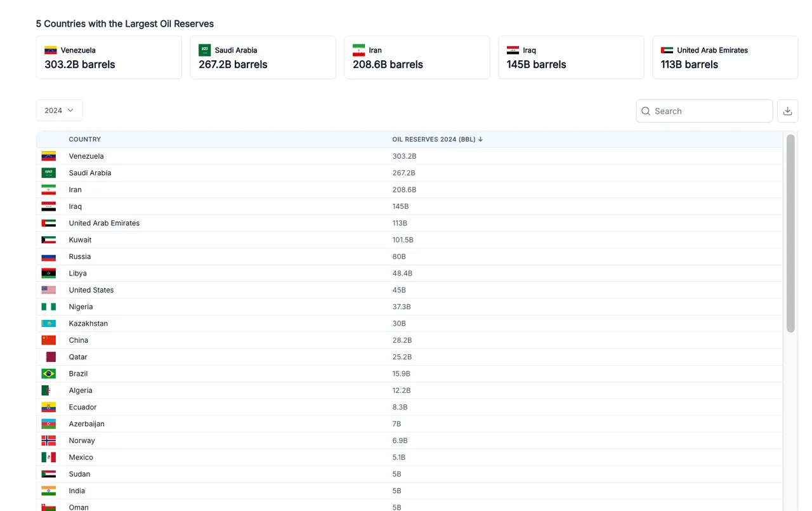Open the Iran summary card
The height and width of the screenshot is (511, 812).
(x=417, y=57)
